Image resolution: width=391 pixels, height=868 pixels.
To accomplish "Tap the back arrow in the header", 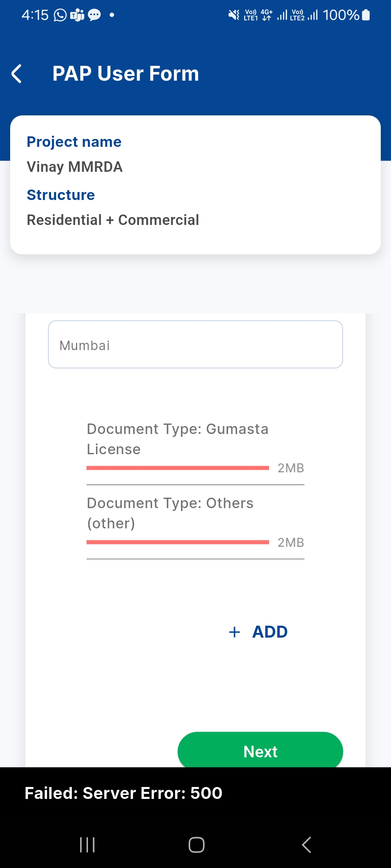I will point(17,74).
